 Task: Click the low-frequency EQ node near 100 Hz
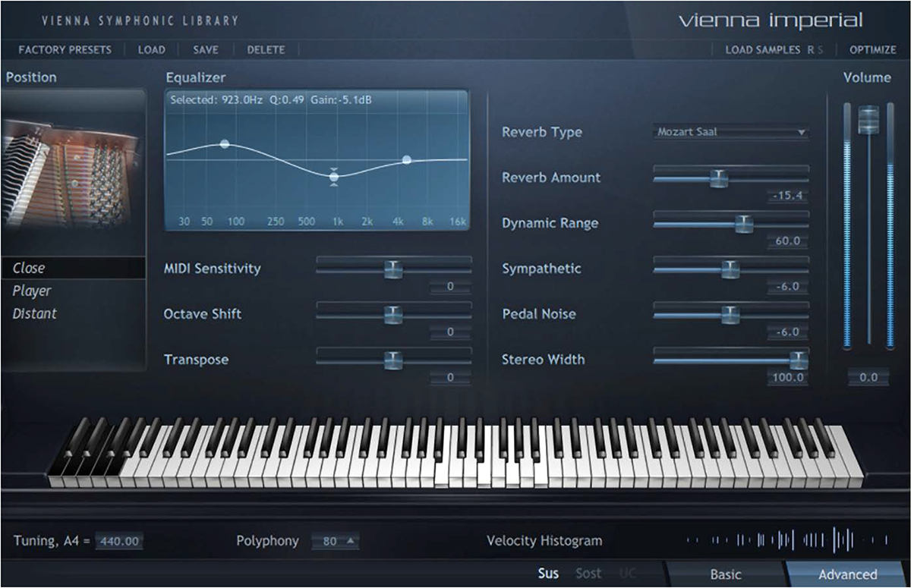[225, 143]
